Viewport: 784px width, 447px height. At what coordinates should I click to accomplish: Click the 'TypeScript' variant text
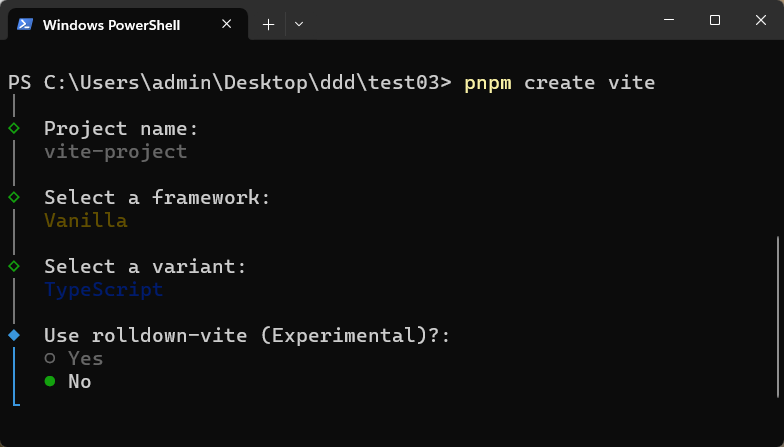coord(104,290)
